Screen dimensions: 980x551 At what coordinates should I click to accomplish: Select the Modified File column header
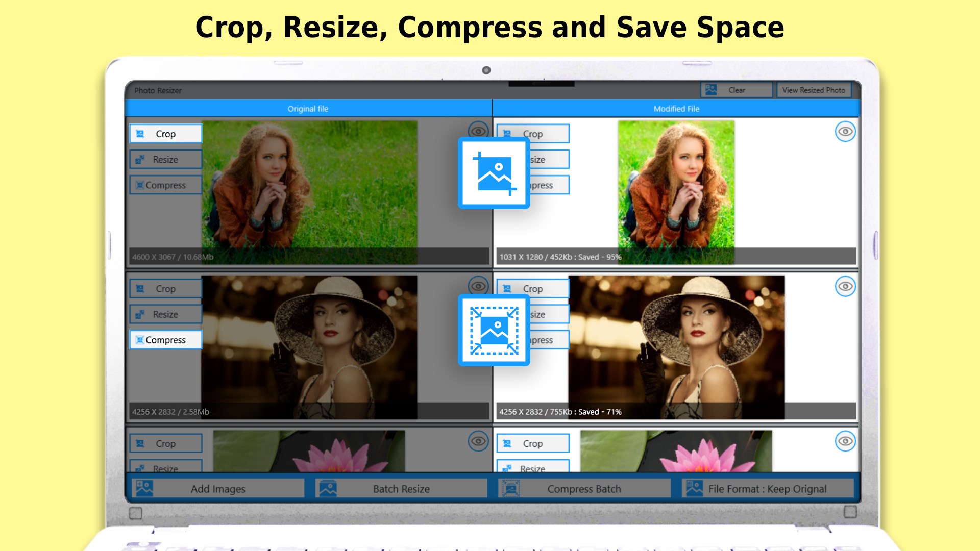676,109
